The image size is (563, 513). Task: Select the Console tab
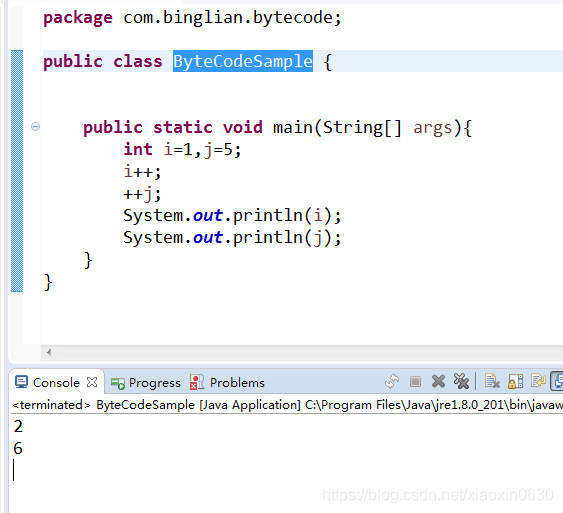pos(56,383)
